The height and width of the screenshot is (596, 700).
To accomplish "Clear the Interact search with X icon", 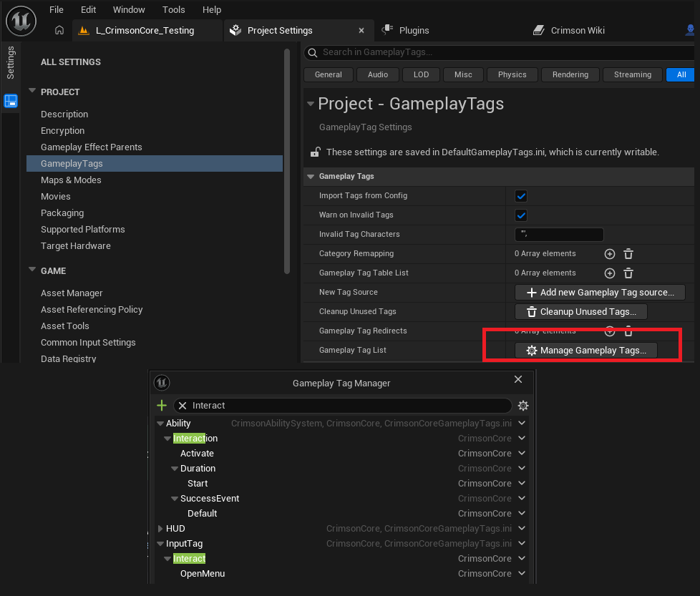I will [x=182, y=406].
